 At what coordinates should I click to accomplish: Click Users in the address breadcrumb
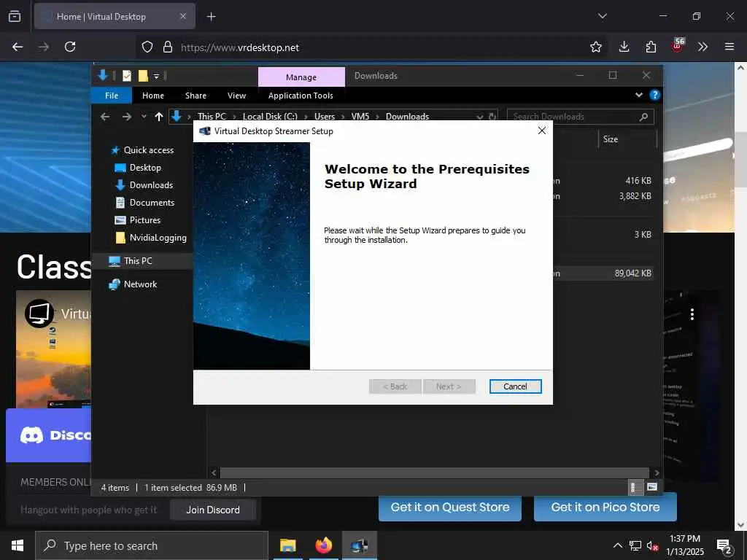[x=325, y=117]
